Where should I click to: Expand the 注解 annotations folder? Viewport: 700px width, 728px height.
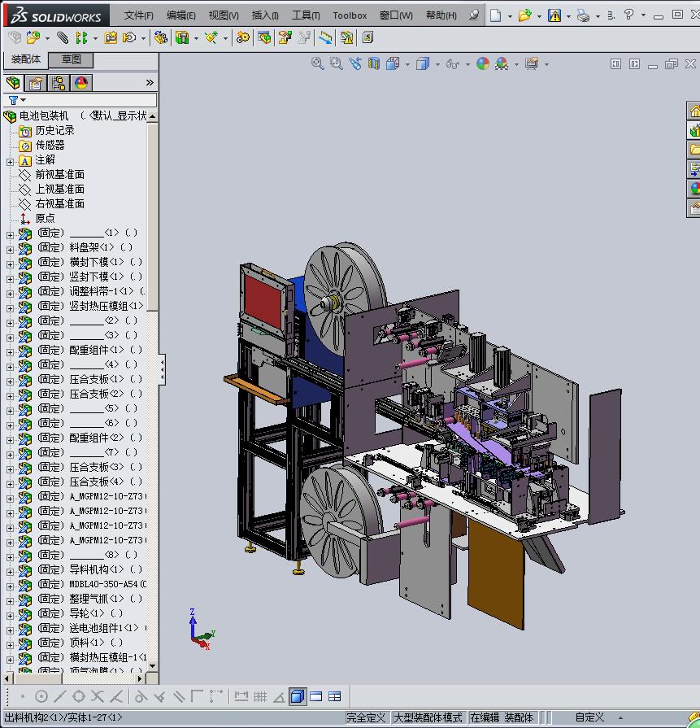click(10, 161)
